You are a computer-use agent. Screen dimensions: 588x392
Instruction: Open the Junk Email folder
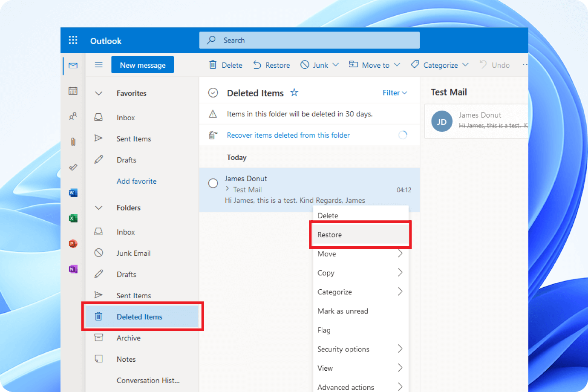pyautogui.click(x=142, y=253)
